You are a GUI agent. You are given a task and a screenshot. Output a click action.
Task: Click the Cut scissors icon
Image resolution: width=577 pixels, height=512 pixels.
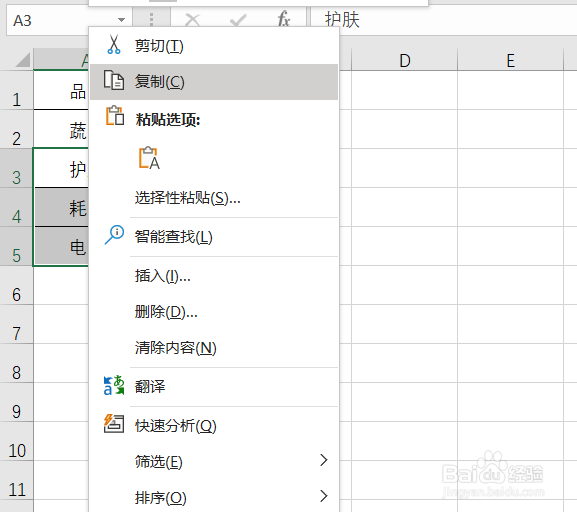[x=114, y=45]
